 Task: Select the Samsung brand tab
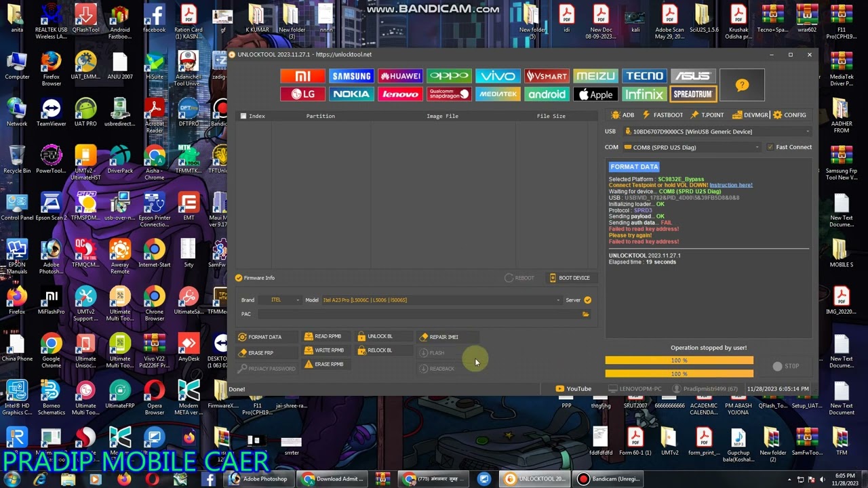coord(351,76)
